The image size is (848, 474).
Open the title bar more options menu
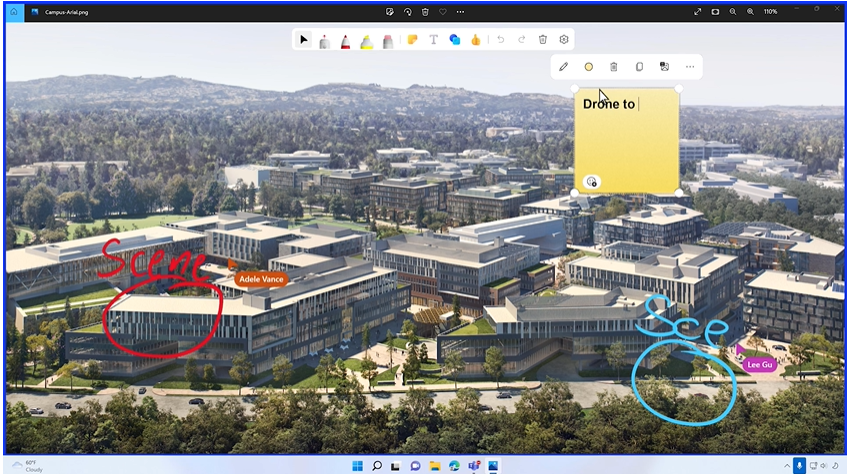[x=460, y=11]
